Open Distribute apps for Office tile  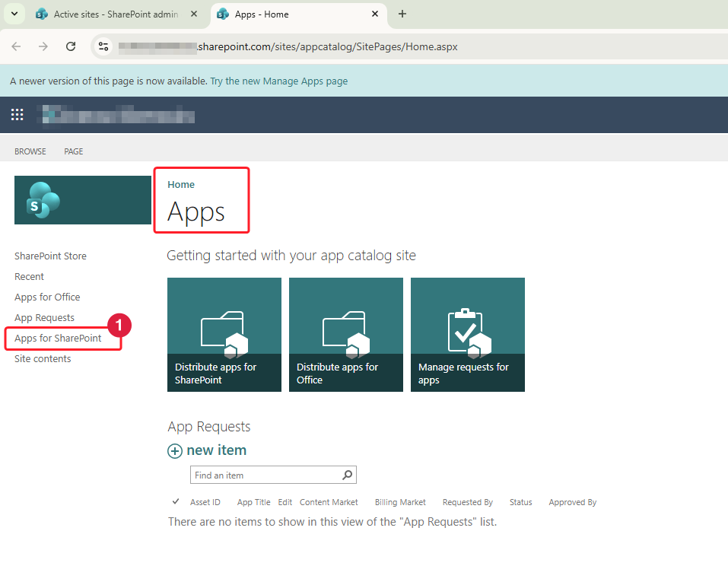pos(345,335)
